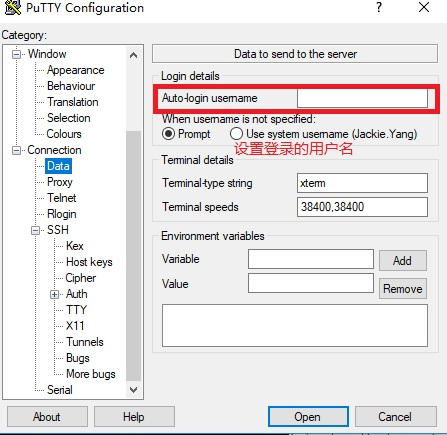The height and width of the screenshot is (435, 447).
Task: Collapse the Connection tree node
Action: coord(16,150)
